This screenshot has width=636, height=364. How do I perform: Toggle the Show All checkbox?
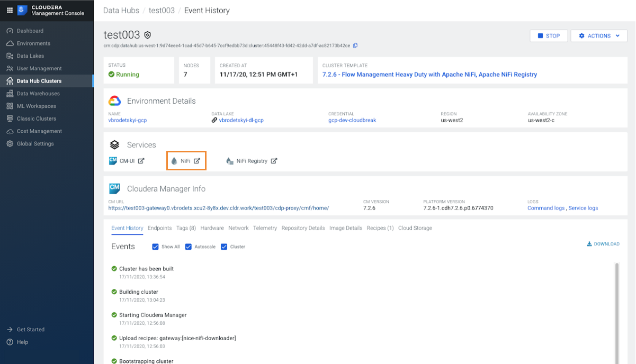155,247
